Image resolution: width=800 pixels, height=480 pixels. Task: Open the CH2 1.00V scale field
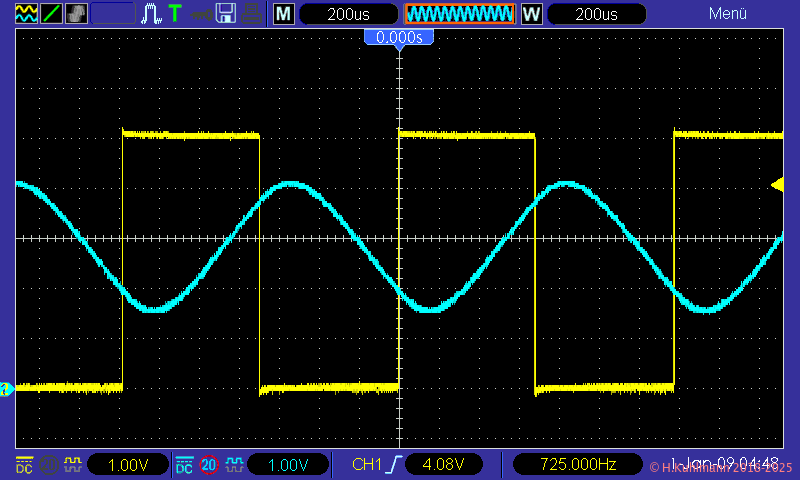point(287,465)
